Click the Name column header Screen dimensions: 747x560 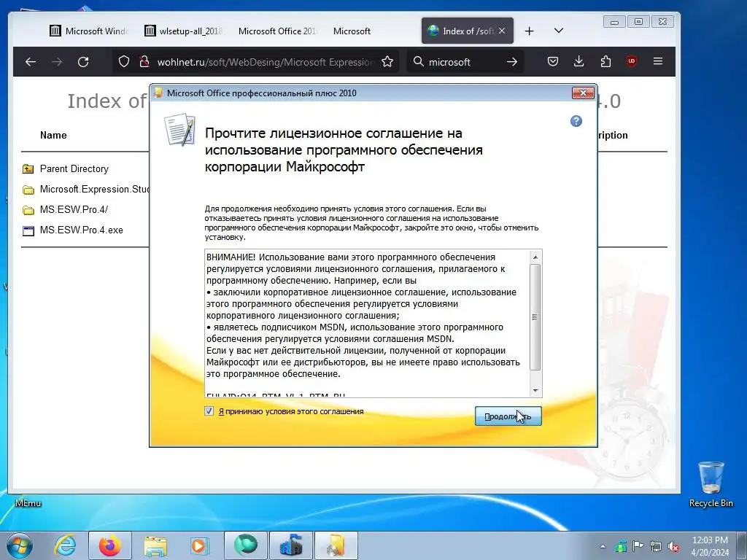53,135
